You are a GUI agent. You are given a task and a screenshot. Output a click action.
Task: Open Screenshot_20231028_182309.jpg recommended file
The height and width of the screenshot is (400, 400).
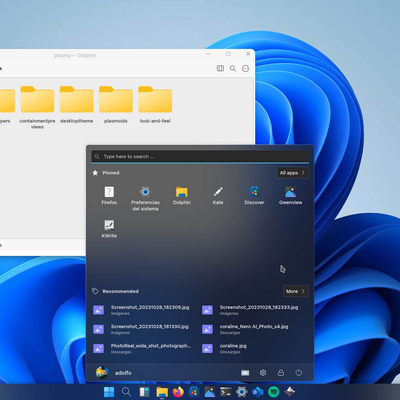click(x=141, y=310)
